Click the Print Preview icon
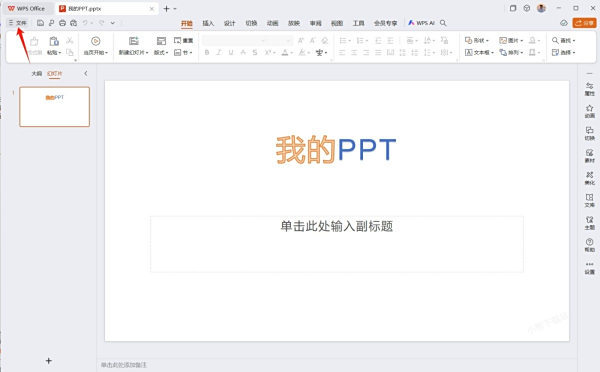The image size is (600, 372). 73,23
